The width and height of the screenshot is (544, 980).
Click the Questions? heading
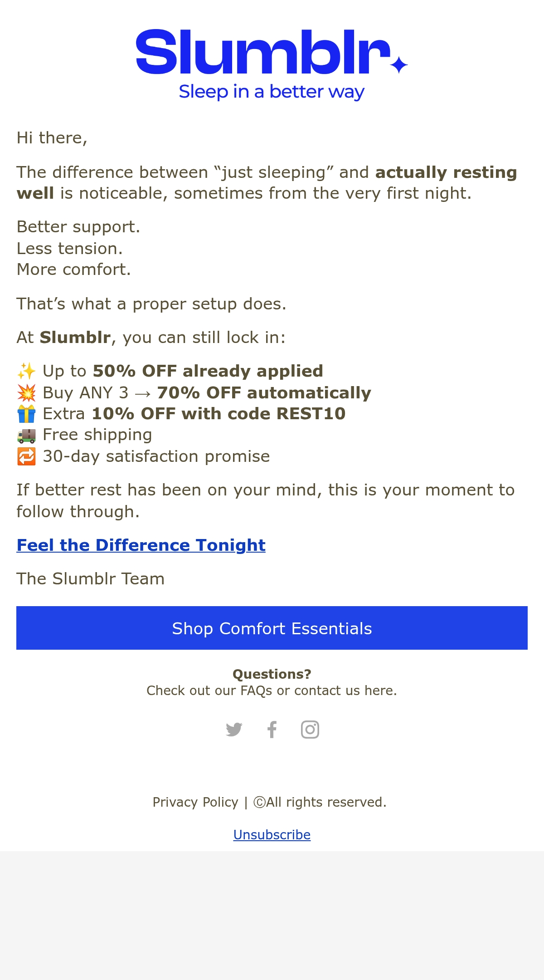[x=272, y=674]
